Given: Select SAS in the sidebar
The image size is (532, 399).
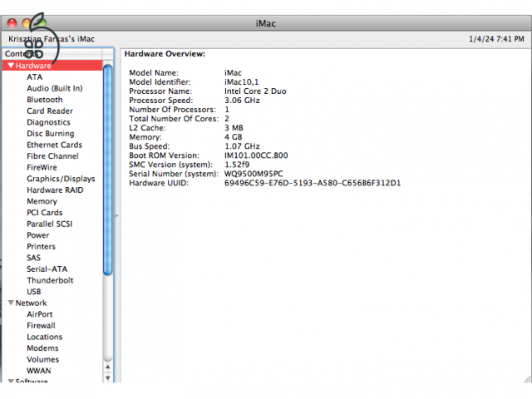Looking at the screenshot, I should pos(33,258).
